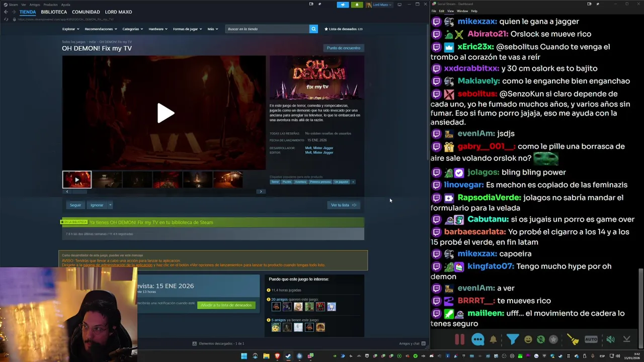Expand the Más dropdown
644x362 pixels.
point(213,29)
